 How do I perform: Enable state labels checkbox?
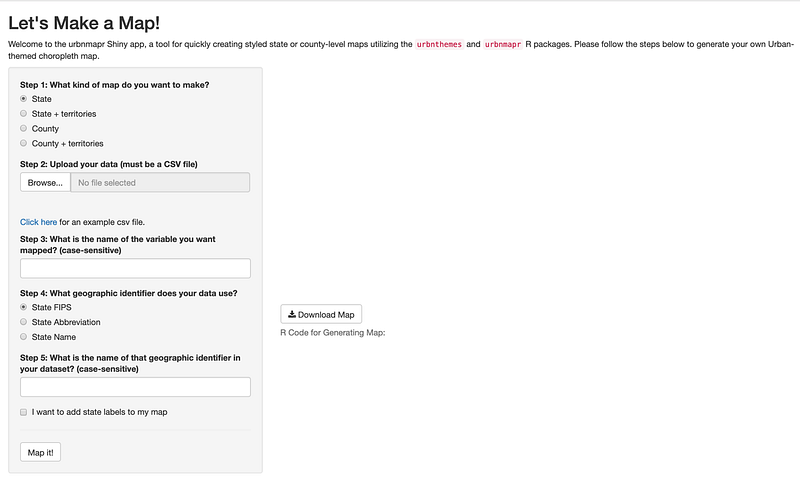tap(23, 412)
